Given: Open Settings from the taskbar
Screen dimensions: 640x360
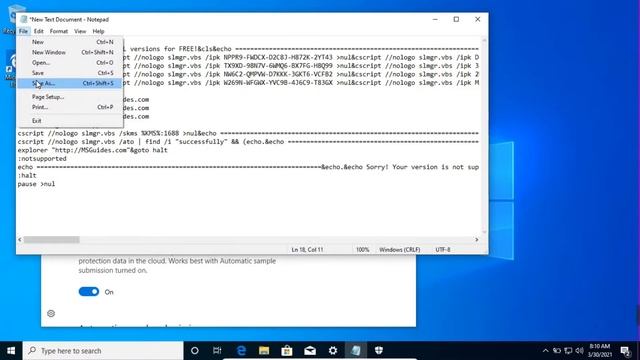Looking at the screenshot, I should tap(333, 351).
